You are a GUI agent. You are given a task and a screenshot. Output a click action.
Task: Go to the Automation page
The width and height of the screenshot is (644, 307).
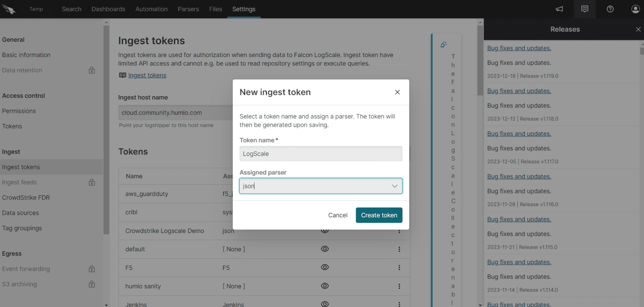[x=151, y=9]
